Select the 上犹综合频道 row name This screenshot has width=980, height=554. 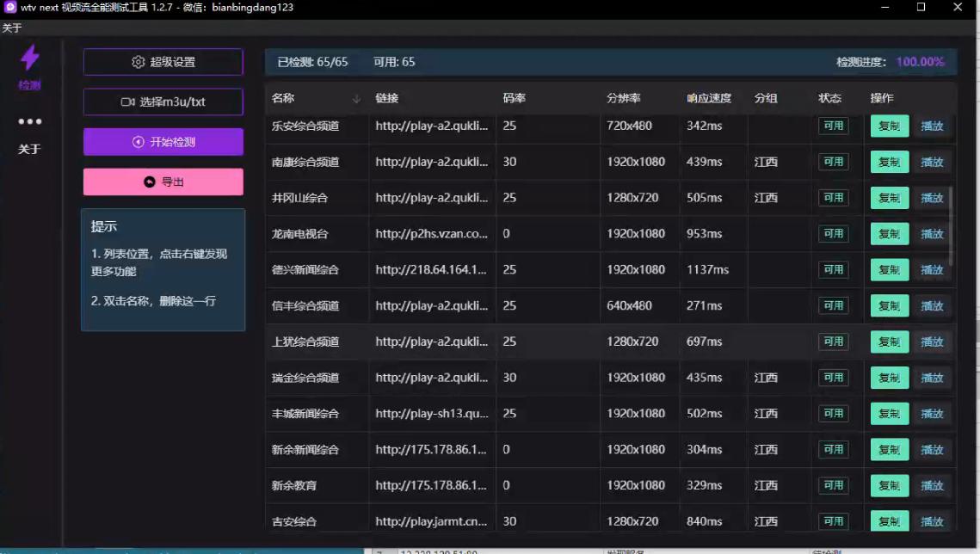(x=305, y=342)
